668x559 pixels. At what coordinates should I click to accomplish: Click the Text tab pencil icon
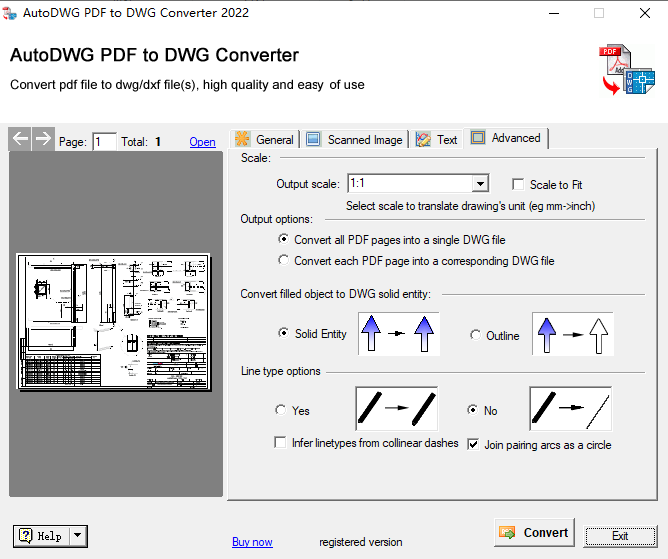(423, 139)
